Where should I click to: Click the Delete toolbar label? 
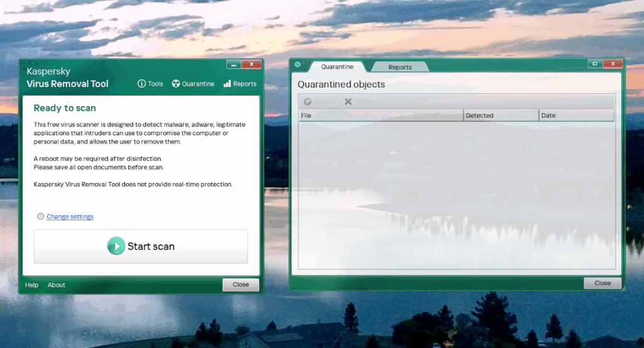pyautogui.click(x=364, y=102)
